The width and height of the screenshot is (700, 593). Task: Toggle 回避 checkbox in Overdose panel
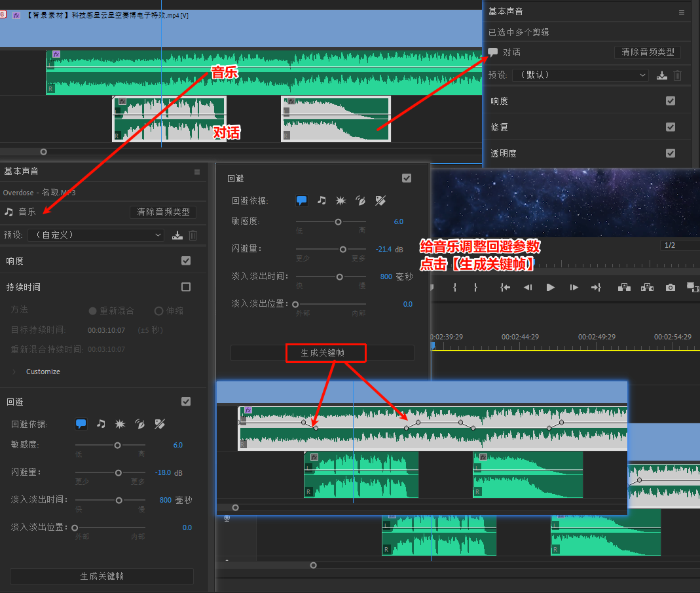(186, 402)
